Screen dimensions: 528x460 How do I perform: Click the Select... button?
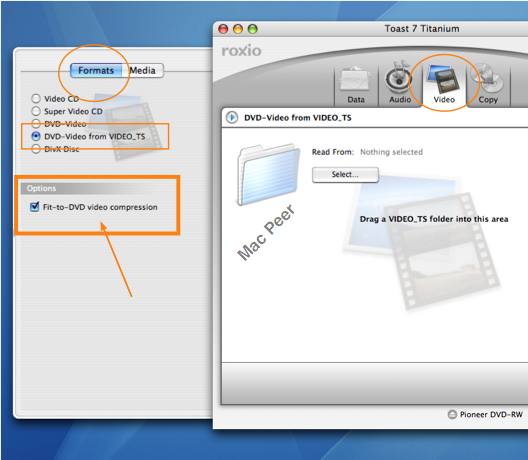coord(345,174)
